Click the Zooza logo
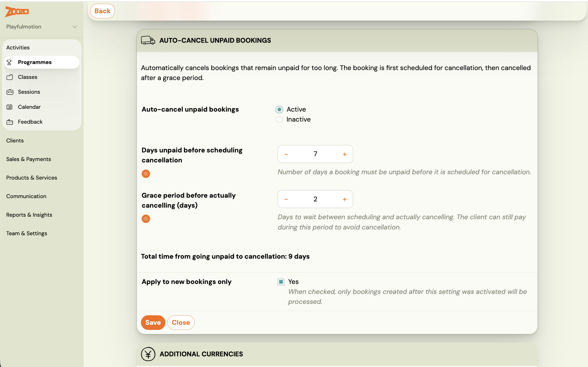 coord(17,11)
